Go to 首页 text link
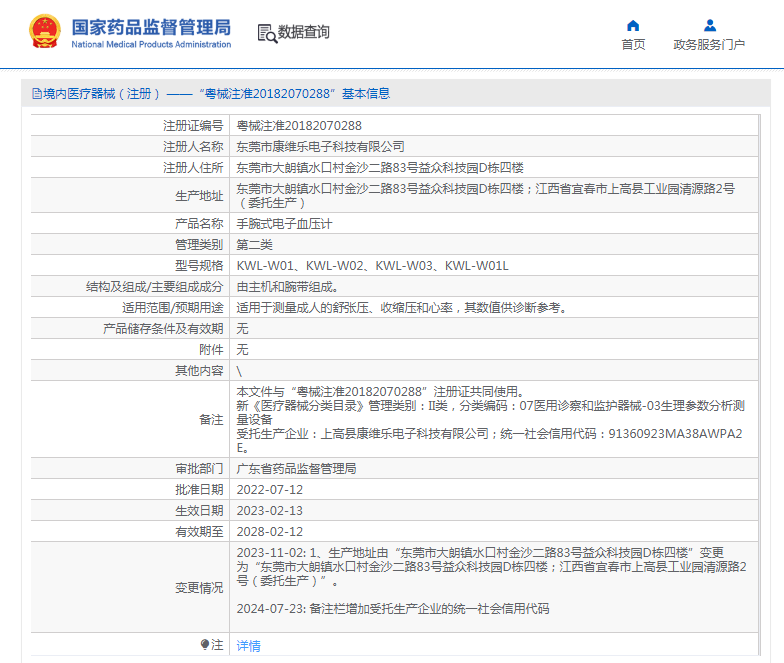Image resolution: width=784 pixels, height=663 pixels. pyautogui.click(x=633, y=44)
